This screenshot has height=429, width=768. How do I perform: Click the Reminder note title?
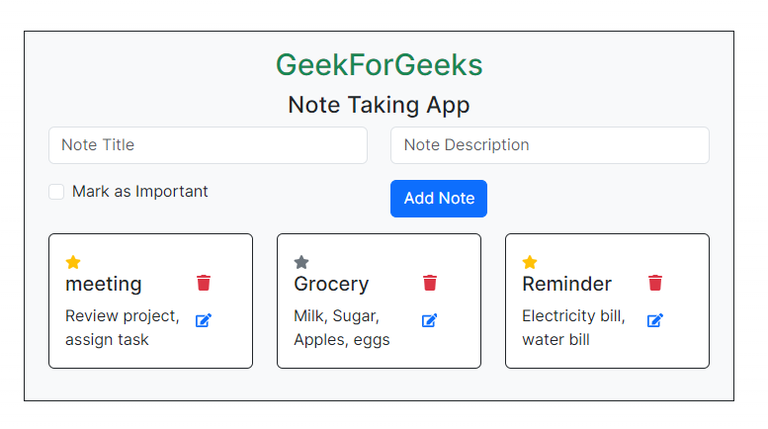tap(567, 284)
